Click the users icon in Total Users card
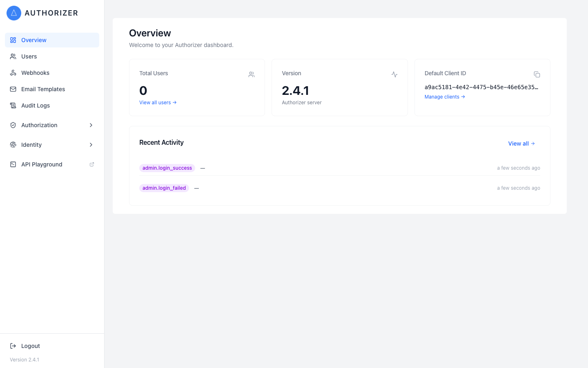588x368 pixels. [252, 74]
